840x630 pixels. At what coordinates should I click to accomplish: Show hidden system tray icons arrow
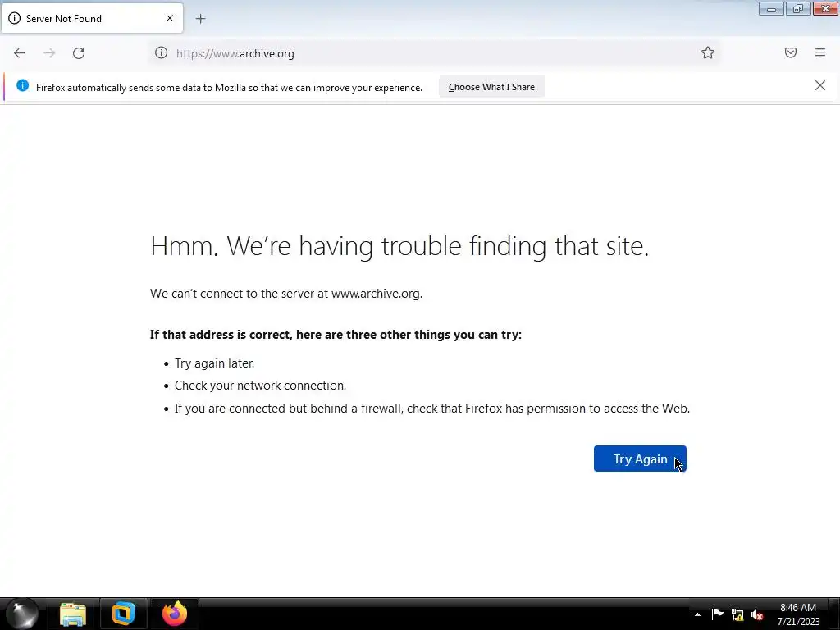(697, 614)
